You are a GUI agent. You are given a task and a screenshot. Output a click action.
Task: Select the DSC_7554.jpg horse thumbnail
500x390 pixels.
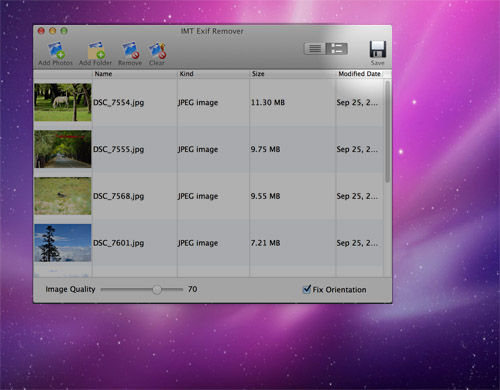(63, 102)
